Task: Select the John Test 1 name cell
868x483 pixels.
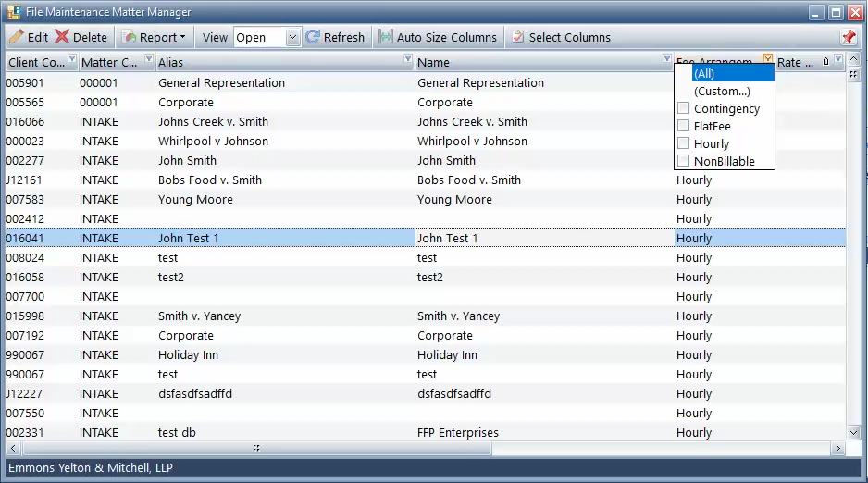Action: [447, 239]
